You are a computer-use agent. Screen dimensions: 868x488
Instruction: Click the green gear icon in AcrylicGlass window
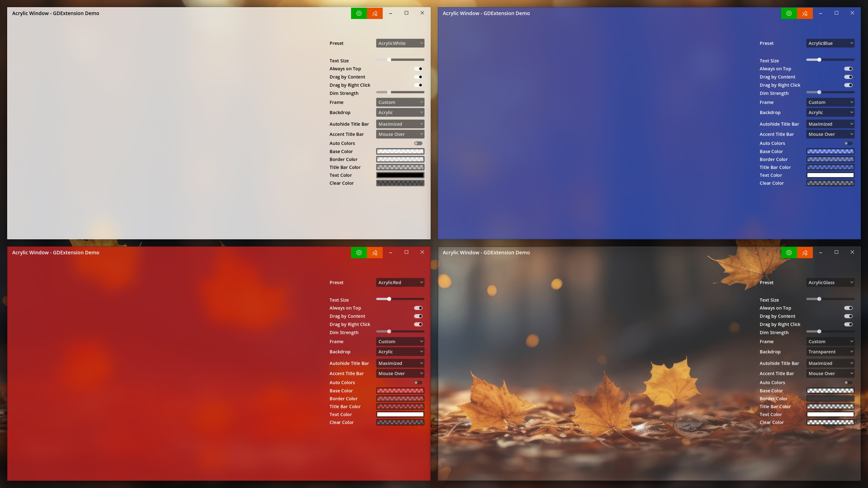pyautogui.click(x=789, y=252)
